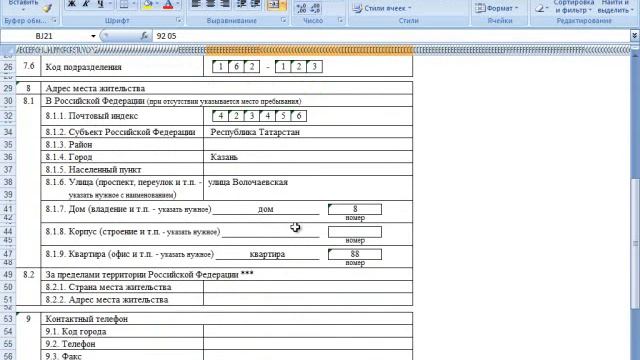Click the Контактный телефон heading
The width and height of the screenshot is (640, 360).
tap(87, 319)
